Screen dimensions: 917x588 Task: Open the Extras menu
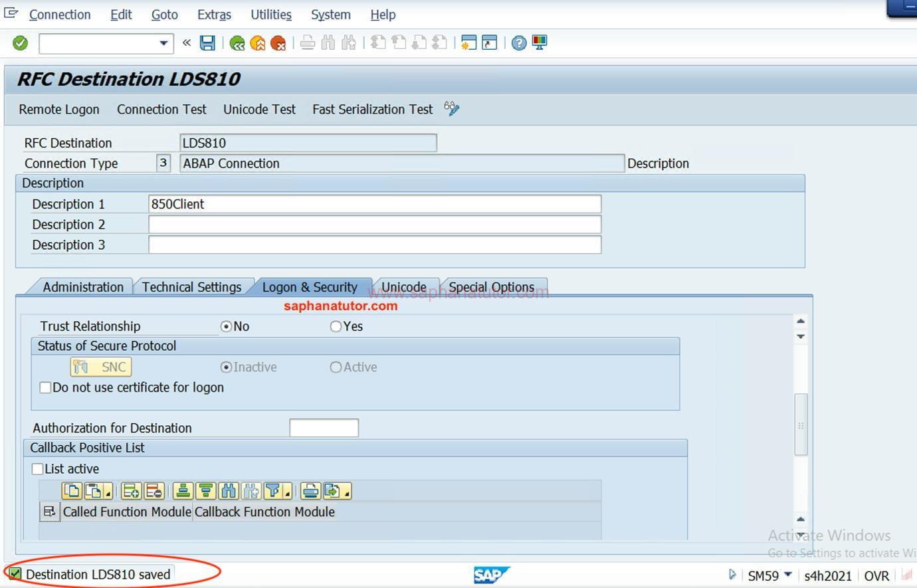click(x=214, y=15)
